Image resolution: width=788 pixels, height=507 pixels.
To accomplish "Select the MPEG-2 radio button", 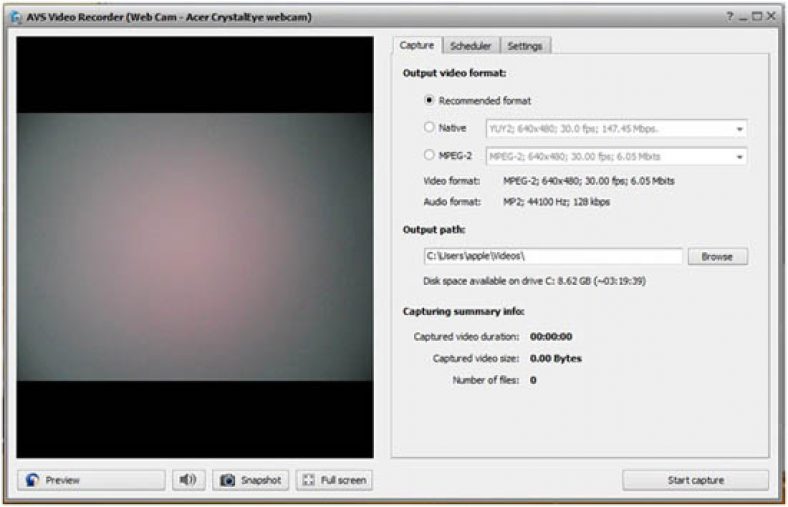I will point(429,155).
